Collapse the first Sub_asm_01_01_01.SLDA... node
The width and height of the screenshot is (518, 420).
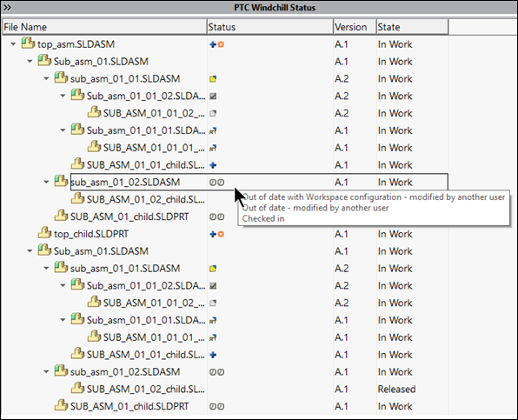click(x=63, y=130)
